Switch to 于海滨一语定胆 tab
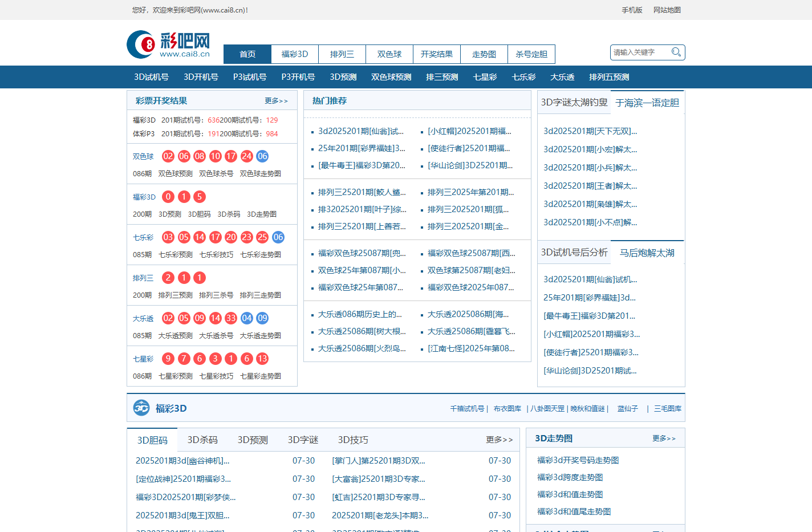 pos(647,103)
